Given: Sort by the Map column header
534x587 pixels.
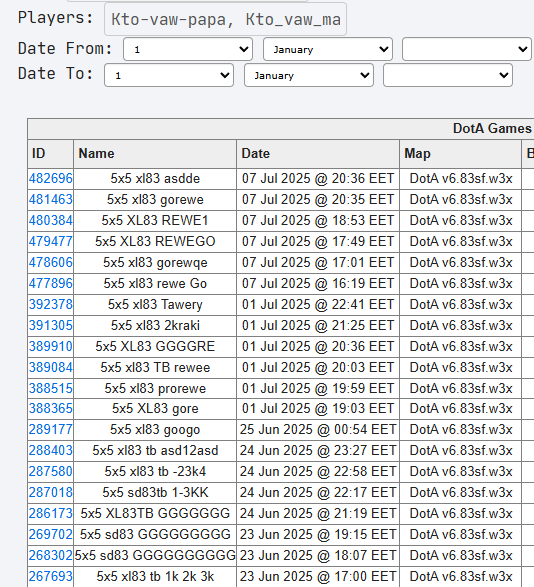Looking at the screenshot, I should (x=461, y=154).
